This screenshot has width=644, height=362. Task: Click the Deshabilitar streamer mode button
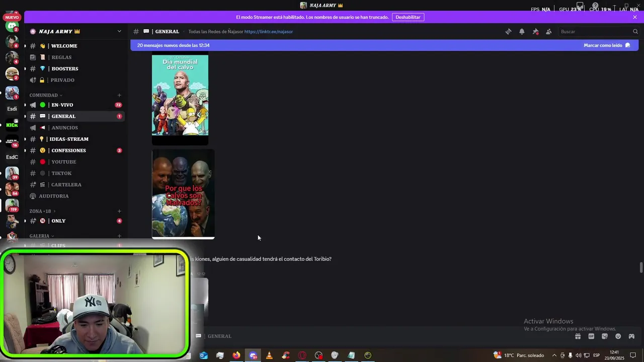408,17
